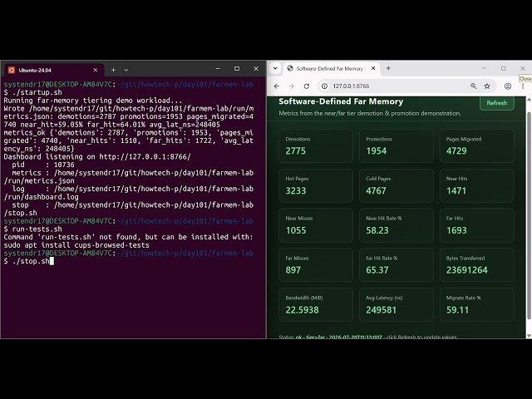Viewport: 532px width, 399px height.
Task: Expand the terminal profile dropdown chevron
Action: 126,70
